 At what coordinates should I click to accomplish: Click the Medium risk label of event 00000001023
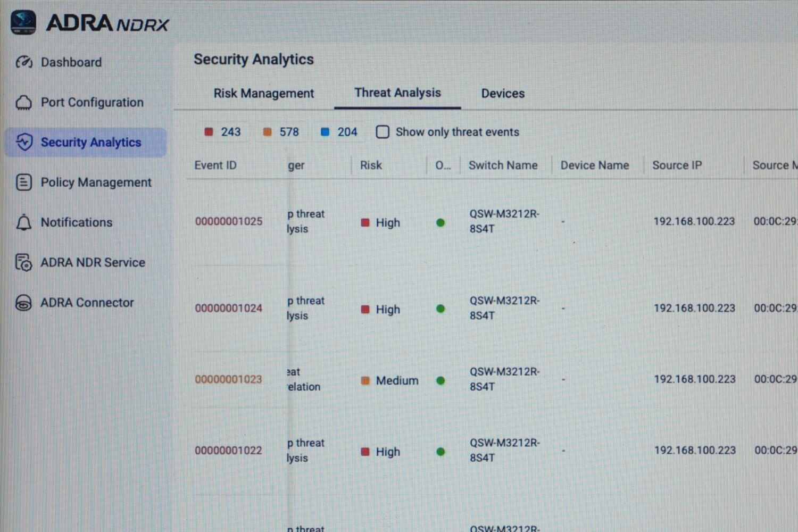[x=397, y=381]
